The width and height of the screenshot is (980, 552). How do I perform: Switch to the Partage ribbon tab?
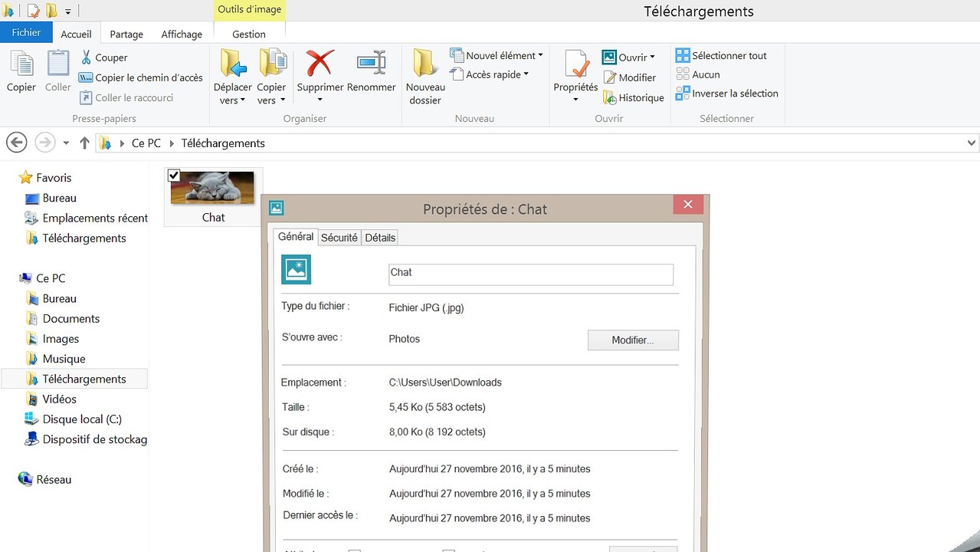tap(126, 34)
